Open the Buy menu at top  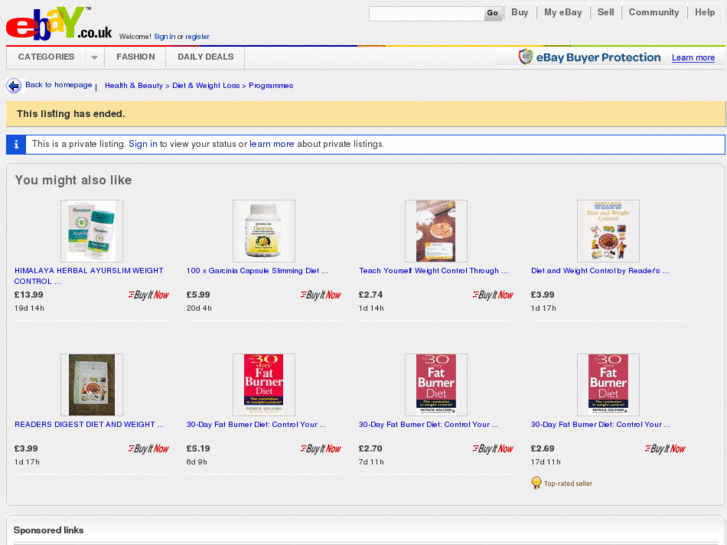click(520, 13)
